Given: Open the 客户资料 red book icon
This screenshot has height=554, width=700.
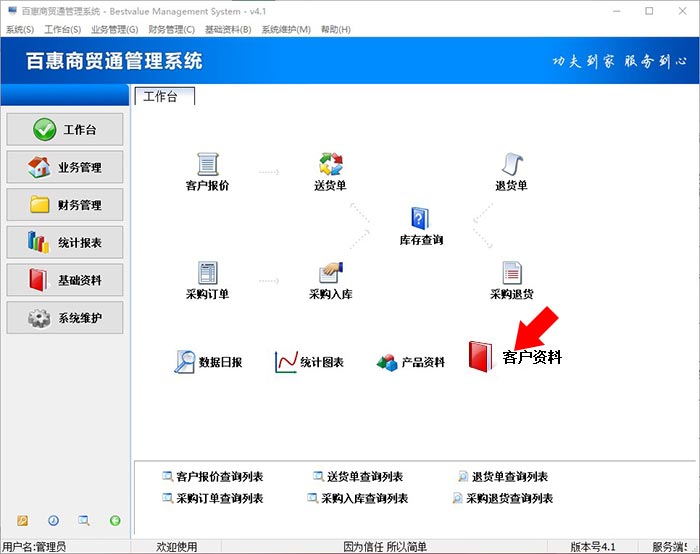Looking at the screenshot, I should [480, 357].
